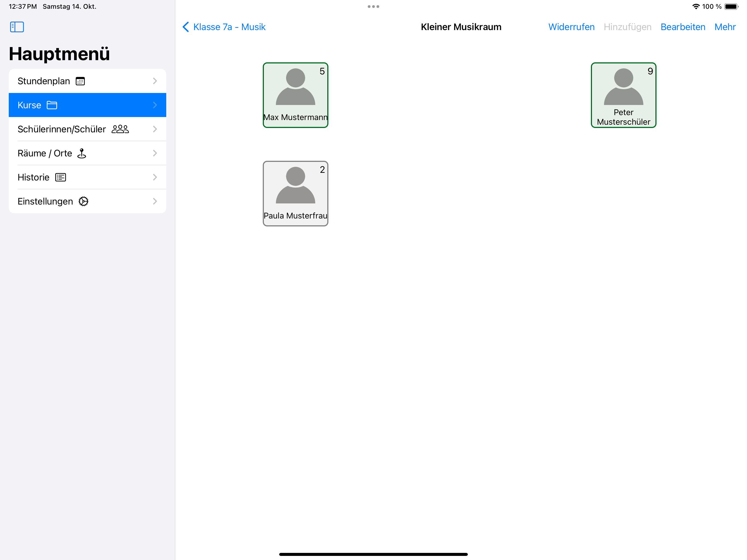Screen dimensions: 747x560
Task: Tap the number 2 on Paula's card
Action: [322, 170]
